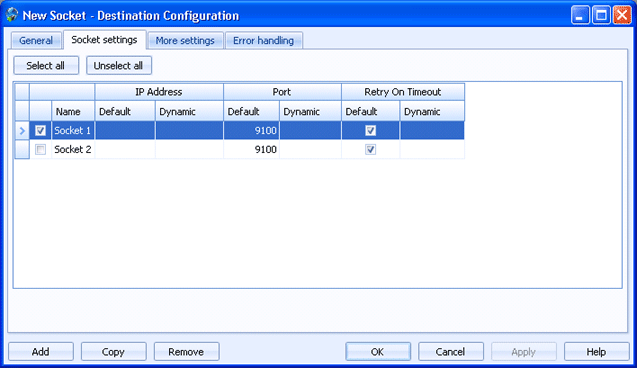Click the Default header under IP Address
Viewport: 637px width, 368px height.
tap(125, 111)
